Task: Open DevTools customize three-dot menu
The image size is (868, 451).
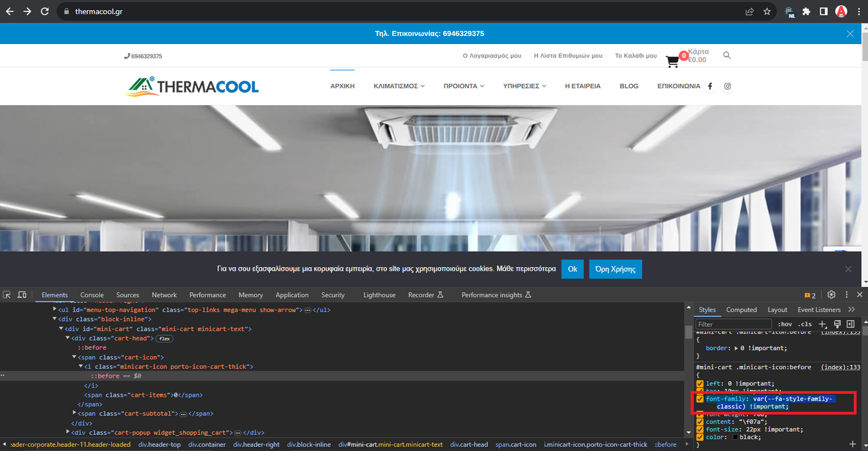Action: pos(846,295)
